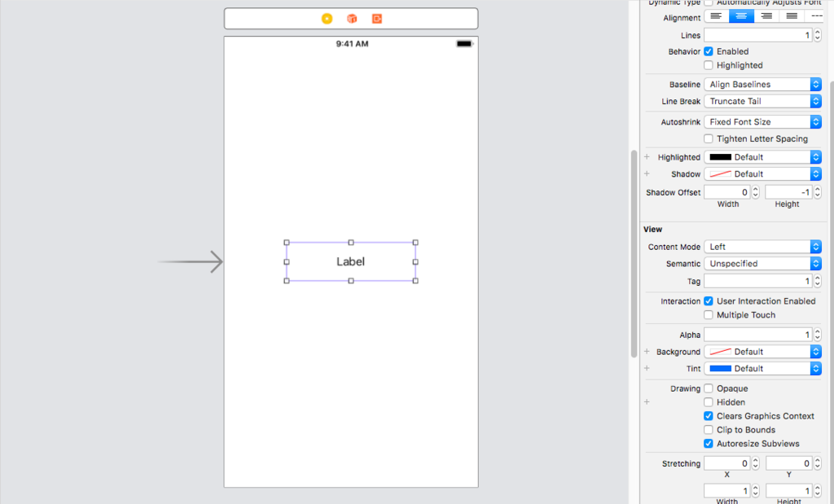This screenshot has height=504, width=834.
Task: Click the Stretching Y field
Action: pyautogui.click(x=788, y=463)
